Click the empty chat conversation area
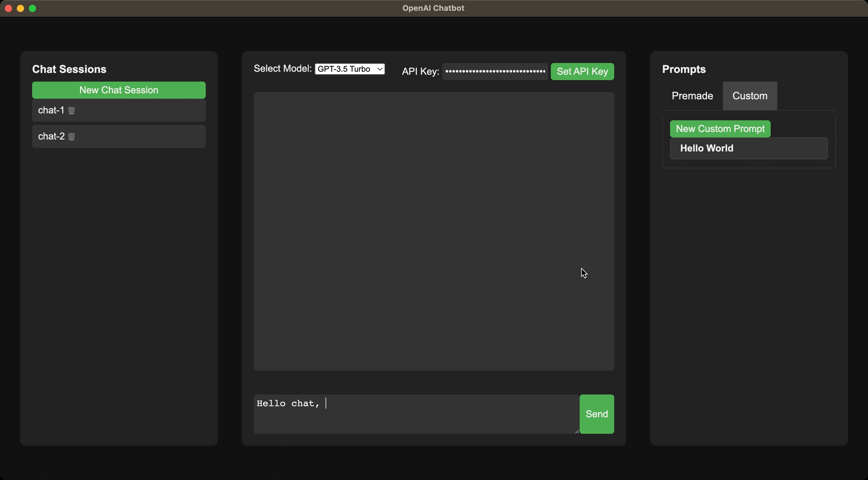This screenshot has width=868, height=480. click(433, 231)
